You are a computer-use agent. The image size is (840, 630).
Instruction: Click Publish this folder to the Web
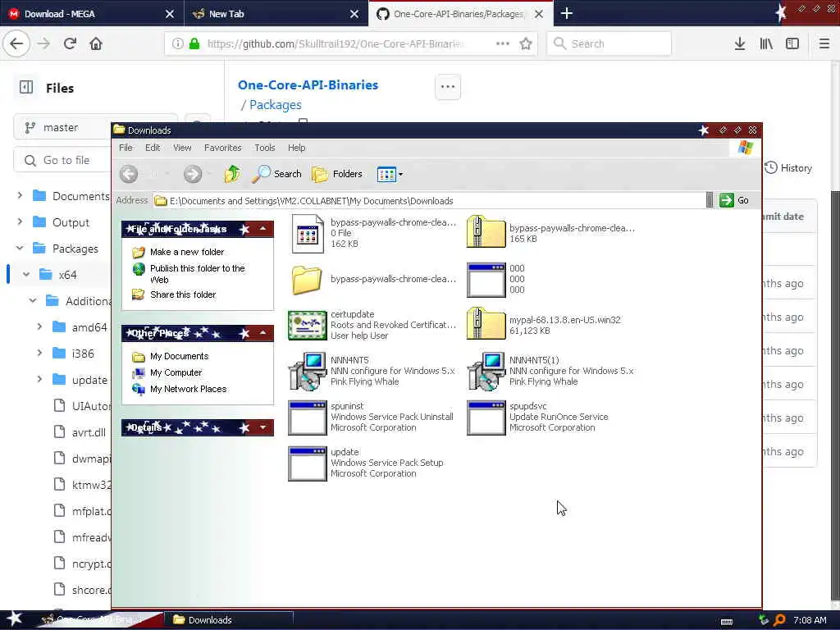click(197, 274)
